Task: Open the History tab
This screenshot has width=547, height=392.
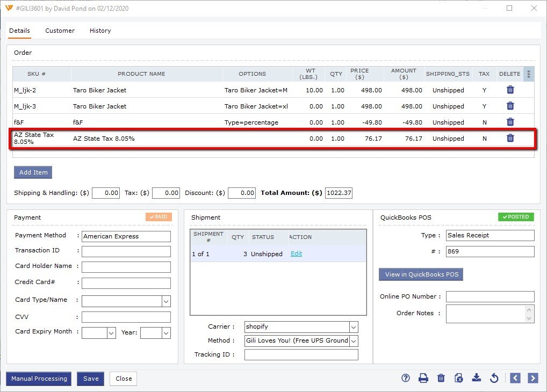Action: [100, 31]
